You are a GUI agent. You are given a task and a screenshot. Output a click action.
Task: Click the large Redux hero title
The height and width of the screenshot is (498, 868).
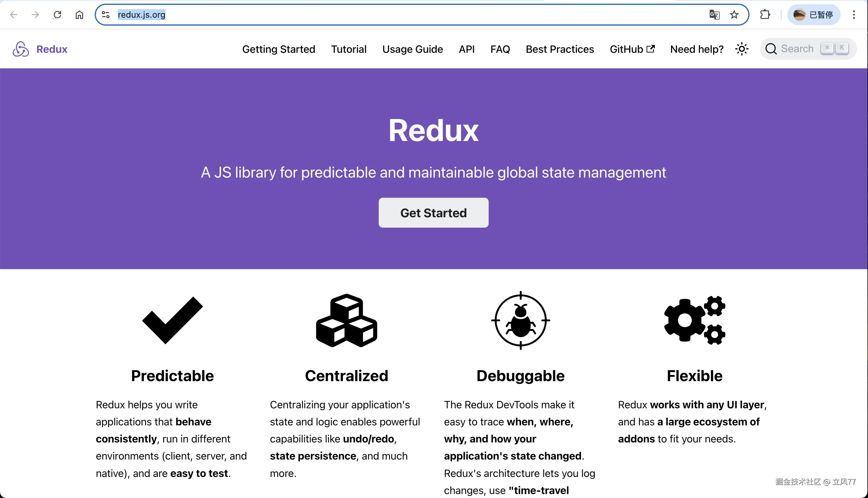point(433,130)
